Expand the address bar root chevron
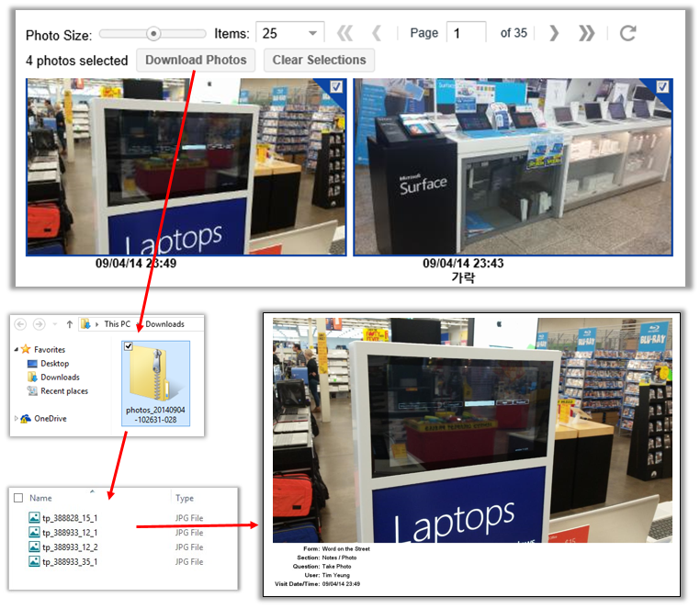 tap(96, 324)
